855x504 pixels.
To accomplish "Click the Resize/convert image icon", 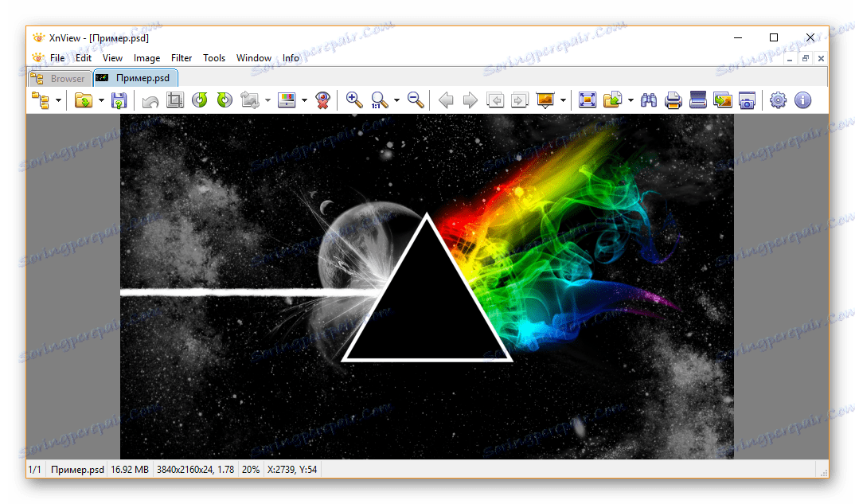I will (x=250, y=100).
